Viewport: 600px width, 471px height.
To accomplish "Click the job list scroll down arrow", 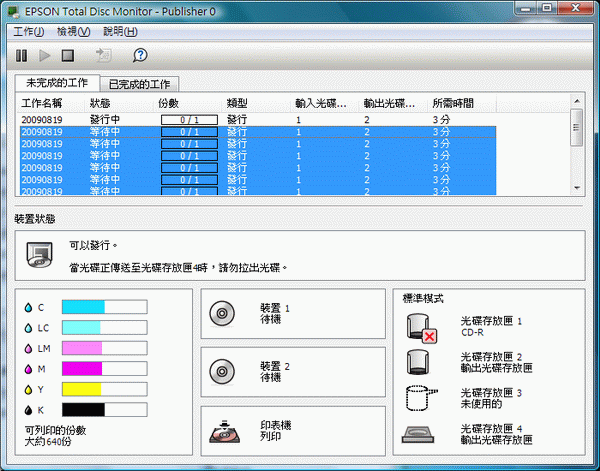I will pyautogui.click(x=577, y=188).
